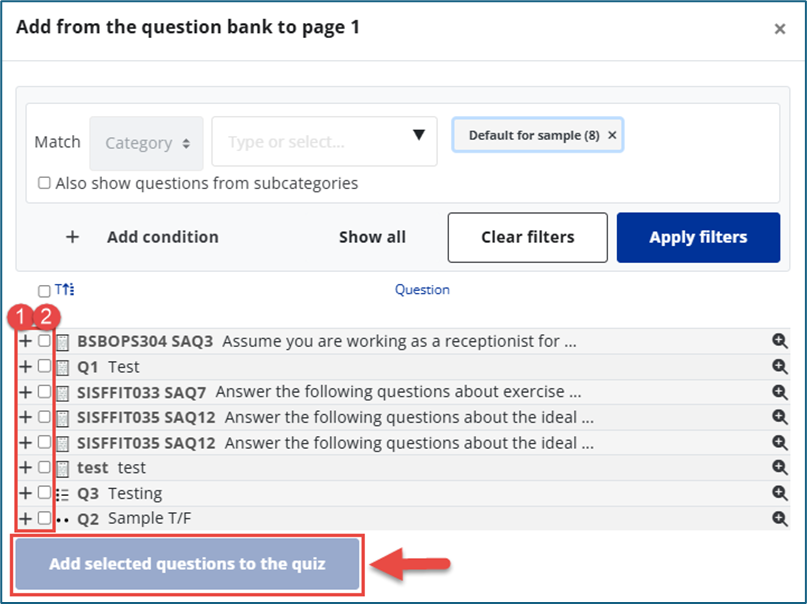Click the plus icon for Q2 Sample T/F
Viewport: 807px width, 604px height.
point(25,518)
